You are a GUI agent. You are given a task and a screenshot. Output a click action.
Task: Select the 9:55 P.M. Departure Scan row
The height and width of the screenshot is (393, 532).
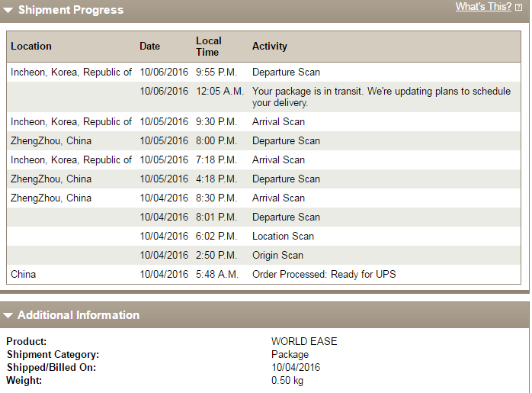[x=286, y=72]
